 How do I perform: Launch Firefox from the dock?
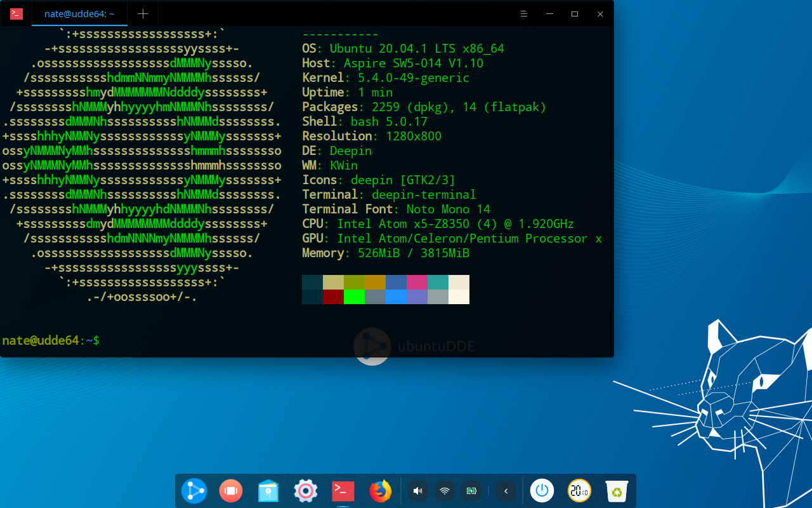point(380,491)
